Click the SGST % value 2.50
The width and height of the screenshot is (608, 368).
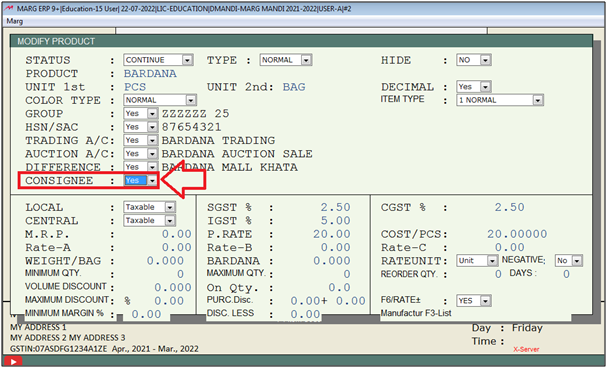[x=335, y=207]
